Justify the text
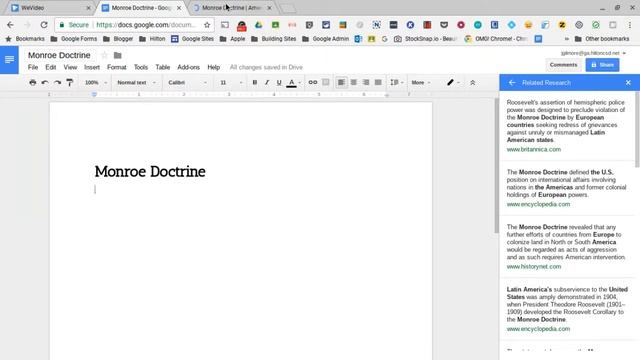 [378, 82]
